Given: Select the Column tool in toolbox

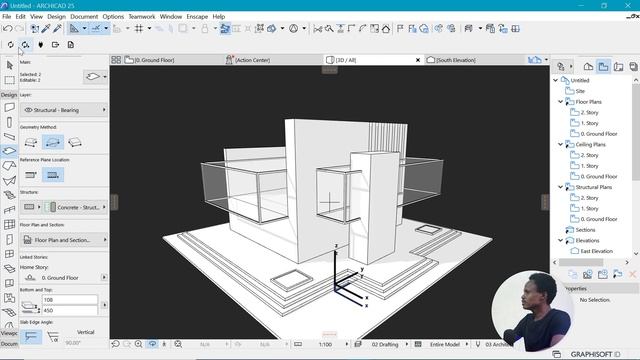Looking at the screenshot, I should (9, 122).
